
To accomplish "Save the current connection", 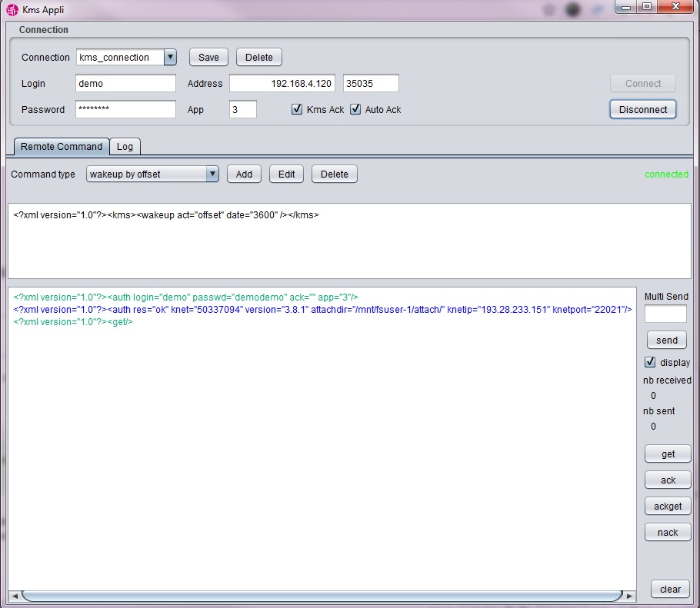I will pyautogui.click(x=208, y=58).
